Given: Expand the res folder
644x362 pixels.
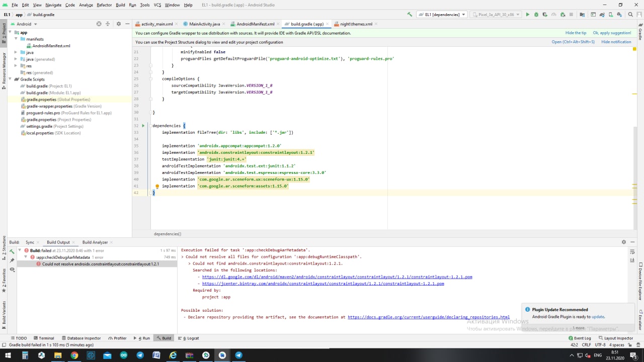Looking at the screenshot, I should tap(17, 66).
